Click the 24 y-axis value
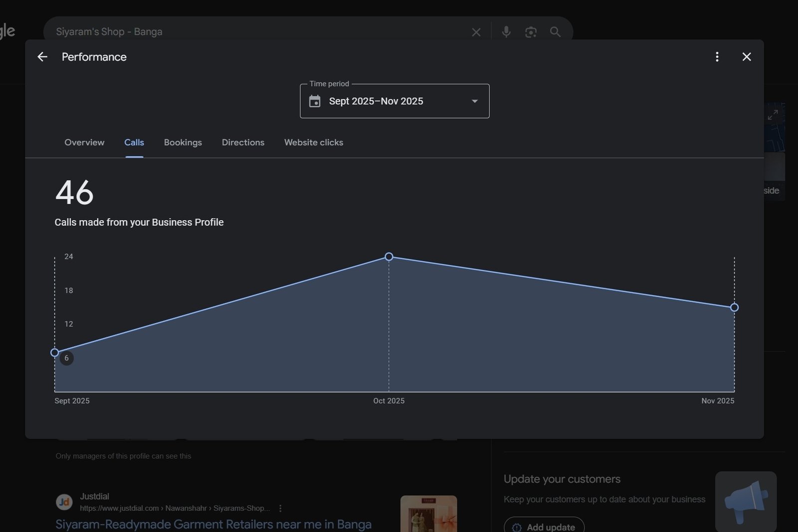 tap(69, 257)
